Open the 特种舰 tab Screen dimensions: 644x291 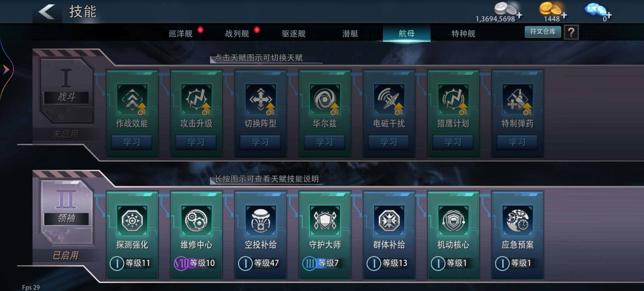[463, 33]
